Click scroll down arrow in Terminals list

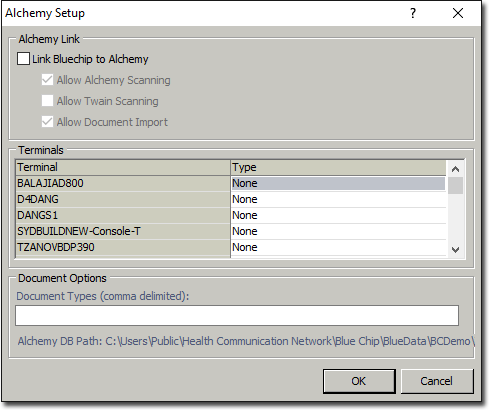tap(455, 249)
